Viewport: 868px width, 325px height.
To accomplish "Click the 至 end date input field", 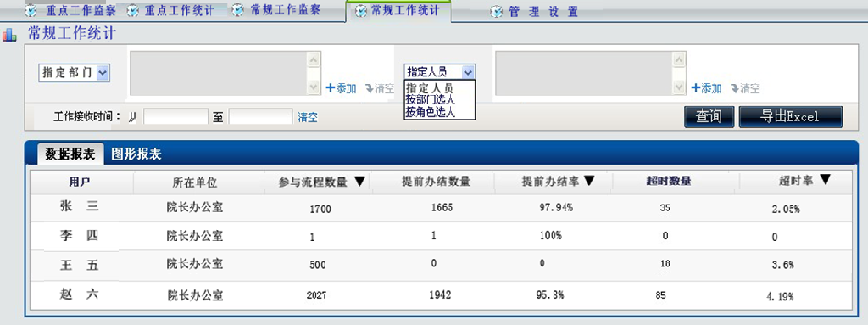I will pos(260,117).
